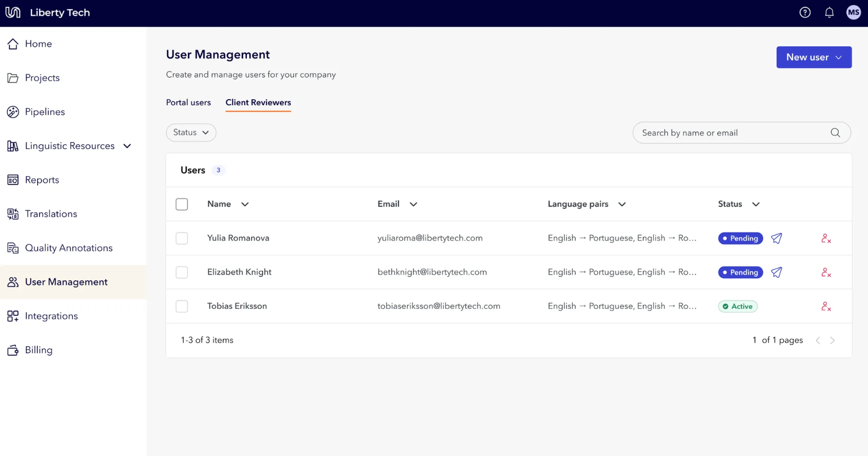
Task: Open the Status filter dropdown
Action: coord(191,132)
